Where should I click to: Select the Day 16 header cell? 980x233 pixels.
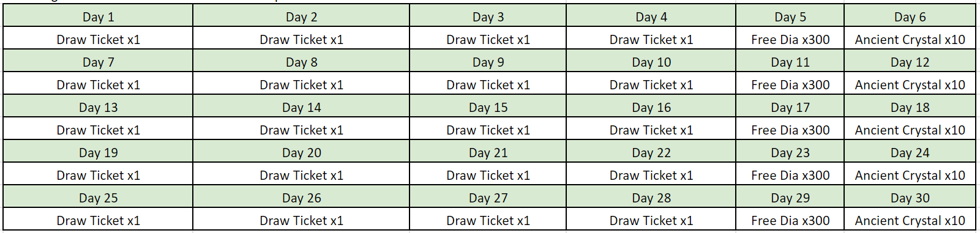(651, 106)
